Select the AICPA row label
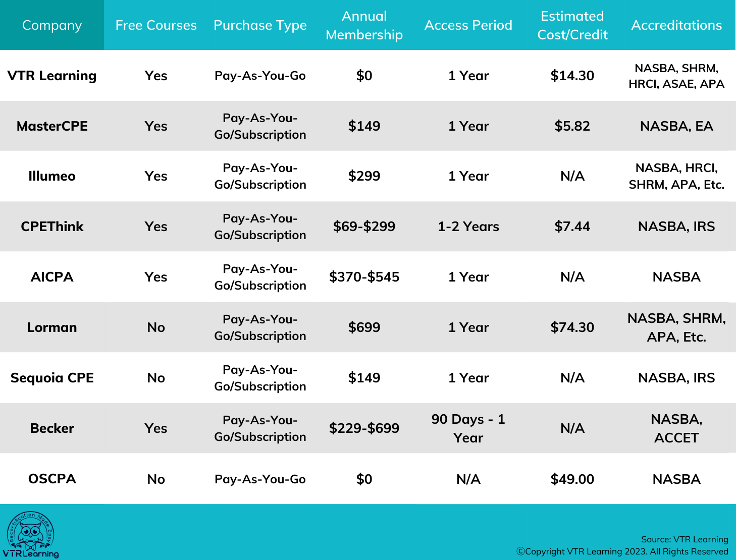Image resolution: width=736 pixels, height=560 pixels. pos(52,277)
